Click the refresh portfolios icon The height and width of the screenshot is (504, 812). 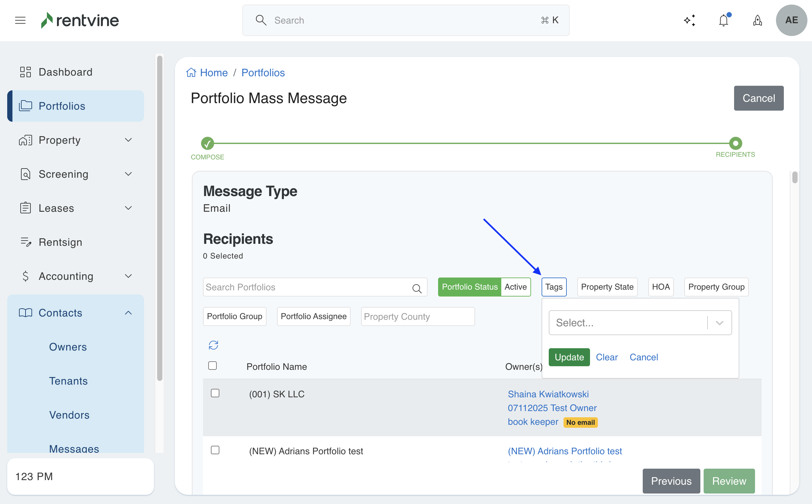[213, 345]
